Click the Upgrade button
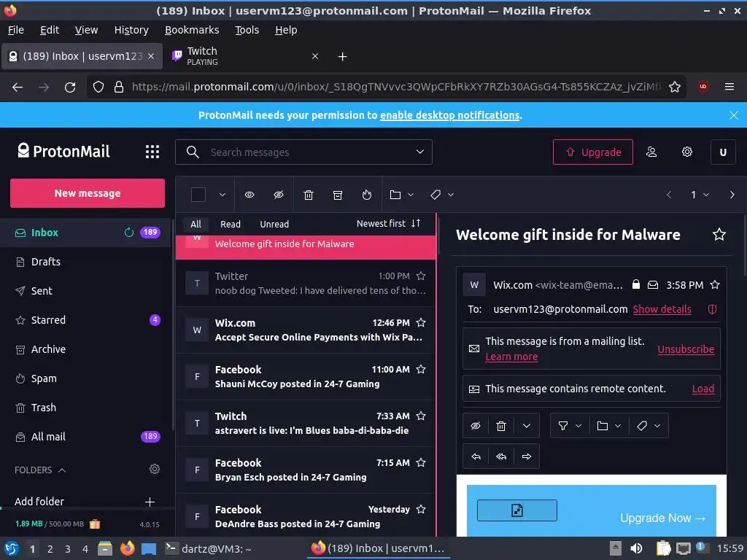 tap(592, 152)
